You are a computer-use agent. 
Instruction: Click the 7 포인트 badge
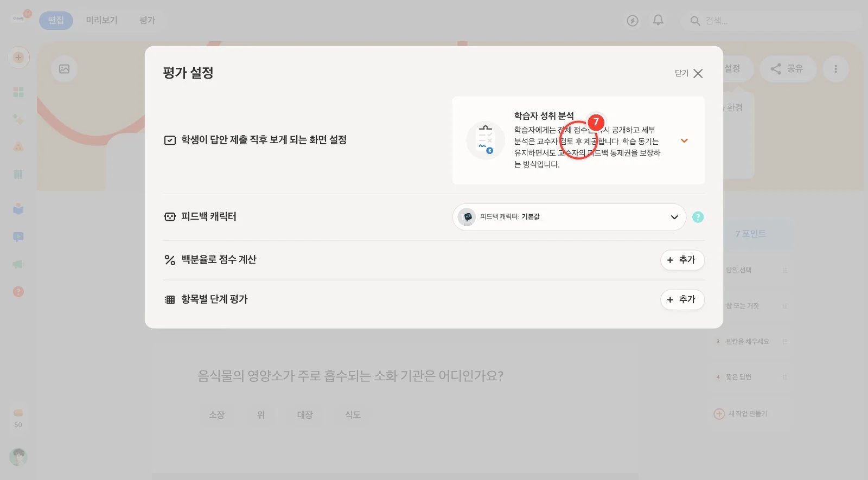[x=751, y=234]
